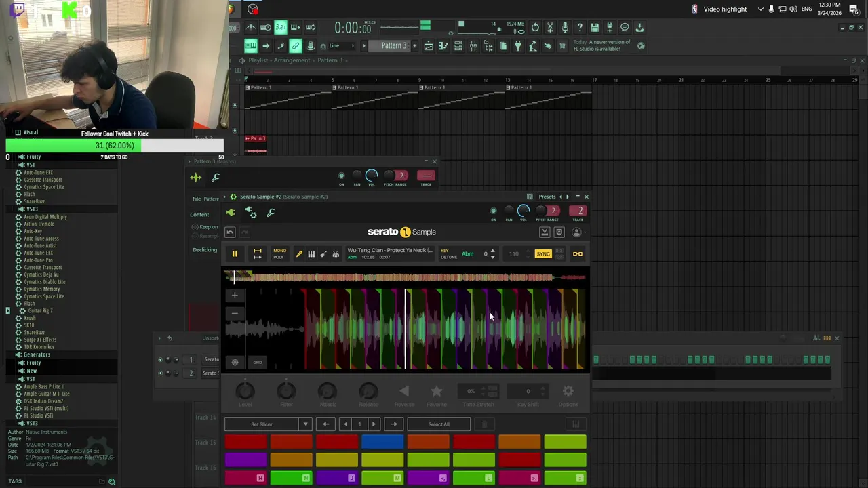Select next preset arrow

568,197
